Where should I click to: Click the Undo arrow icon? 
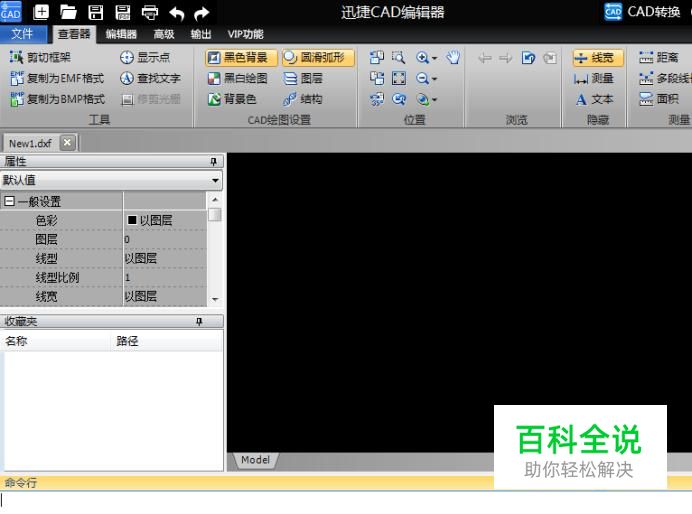(x=177, y=12)
